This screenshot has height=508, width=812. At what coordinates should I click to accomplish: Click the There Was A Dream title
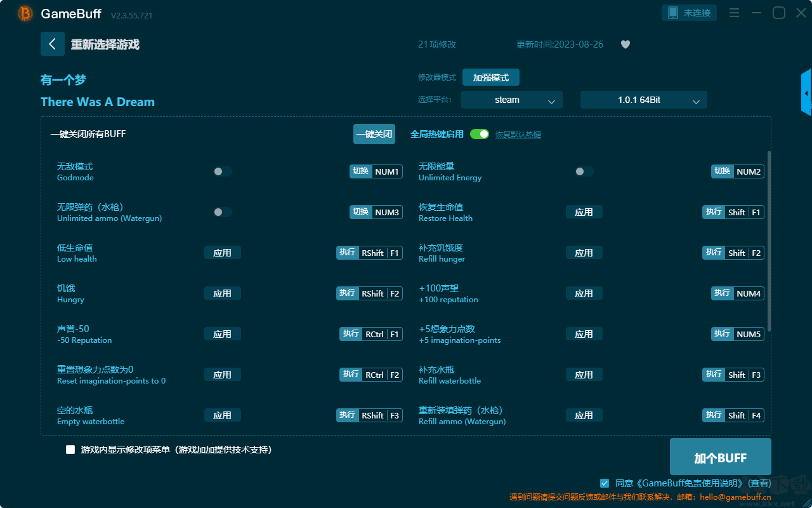(x=98, y=102)
